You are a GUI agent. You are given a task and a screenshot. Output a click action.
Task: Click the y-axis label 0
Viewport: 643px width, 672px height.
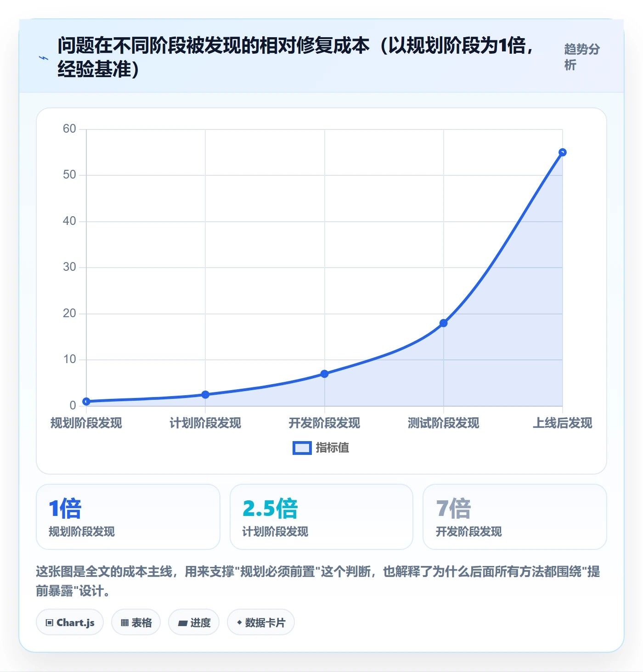[x=73, y=406]
